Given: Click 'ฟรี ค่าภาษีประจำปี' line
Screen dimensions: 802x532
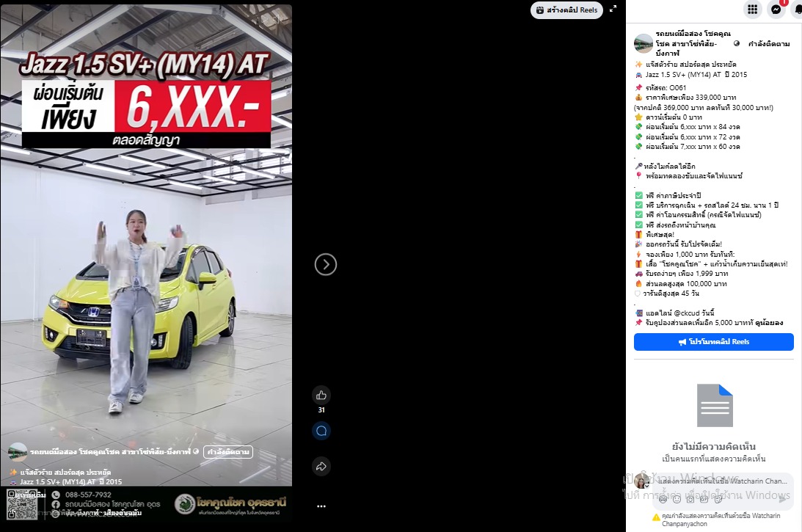Looking at the screenshot, I should pos(673,195).
